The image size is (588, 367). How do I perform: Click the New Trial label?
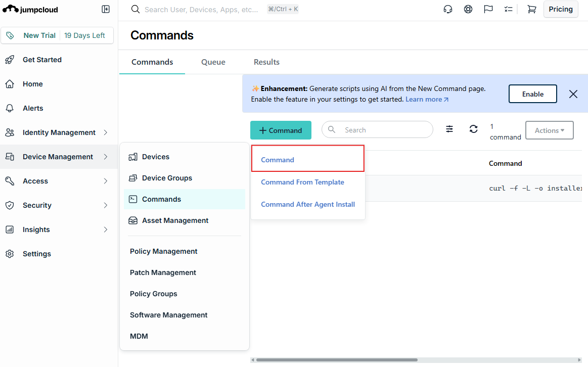[x=39, y=35]
